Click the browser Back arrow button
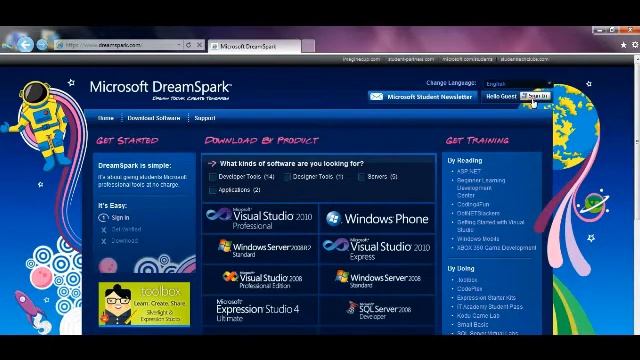640x360 pixels. pyautogui.click(x=25, y=44)
